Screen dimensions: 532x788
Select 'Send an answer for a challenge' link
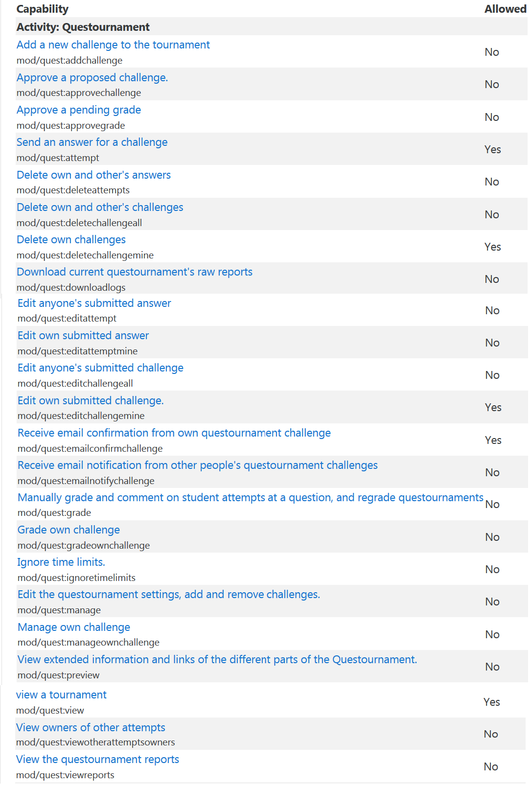tap(92, 142)
